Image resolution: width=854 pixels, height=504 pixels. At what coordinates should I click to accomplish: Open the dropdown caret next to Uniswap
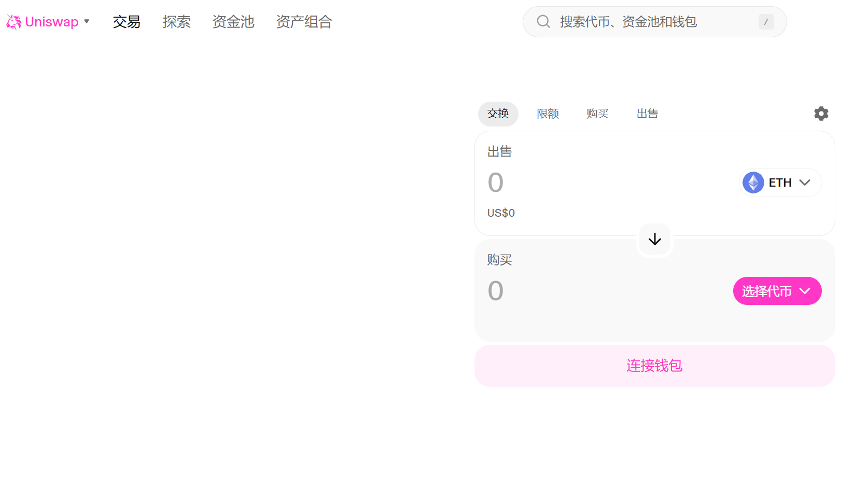coord(87,22)
